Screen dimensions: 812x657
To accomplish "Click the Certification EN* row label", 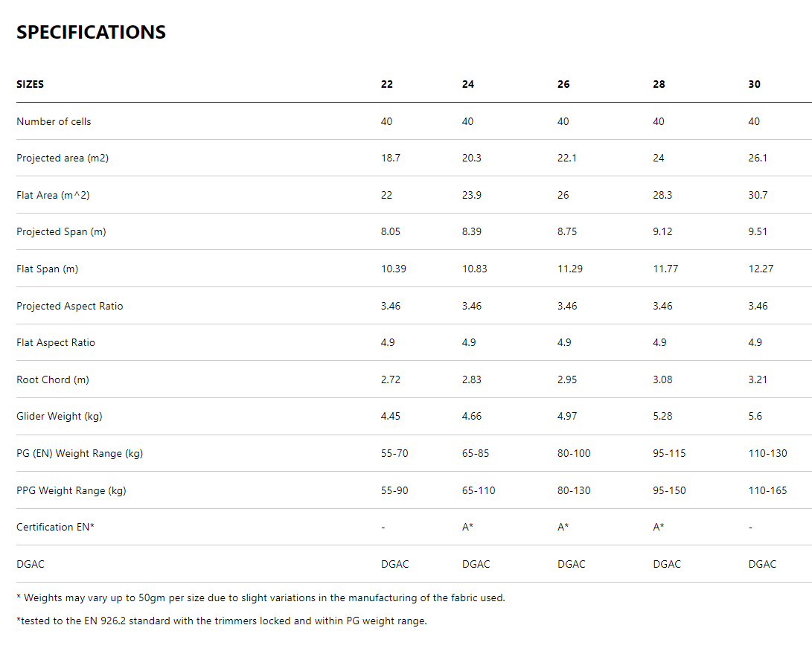I will pos(56,527).
